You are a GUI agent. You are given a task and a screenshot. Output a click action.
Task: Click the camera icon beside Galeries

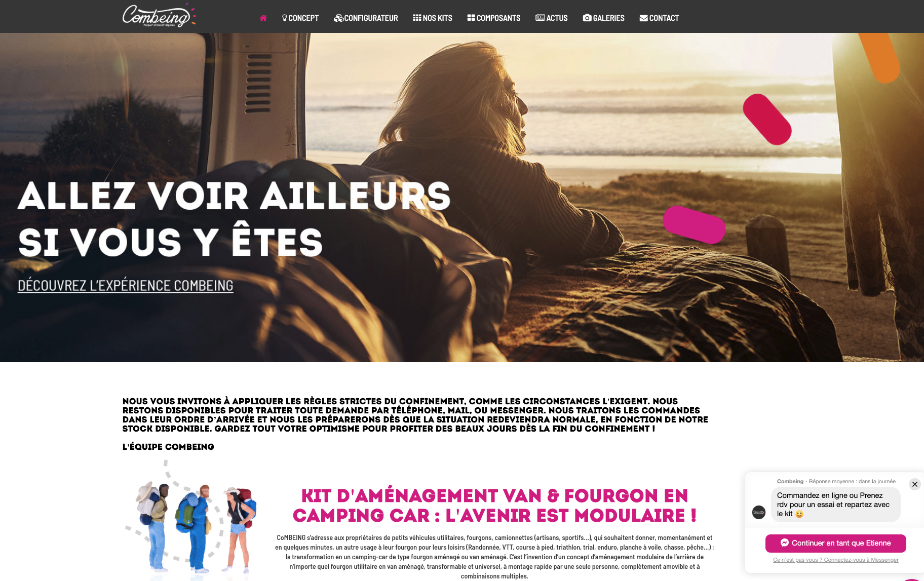click(587, 18)
